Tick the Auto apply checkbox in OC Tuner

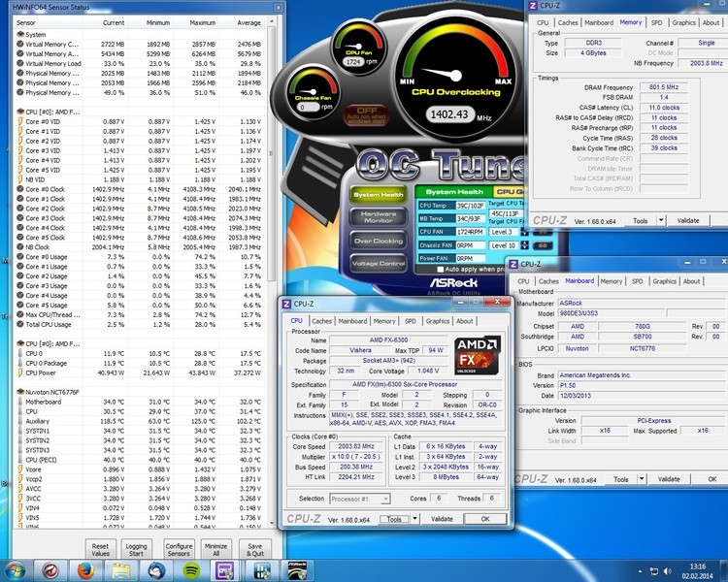tap(440, 270)
